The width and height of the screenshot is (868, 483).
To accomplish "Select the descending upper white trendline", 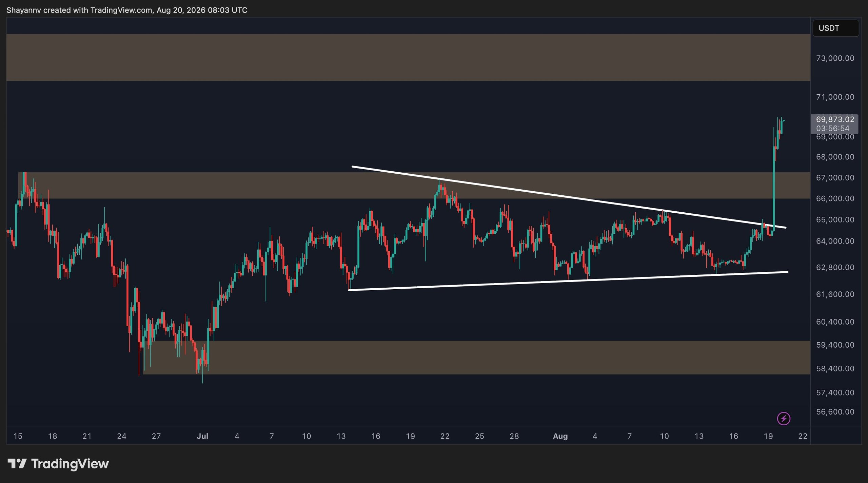I will [569, 197].
